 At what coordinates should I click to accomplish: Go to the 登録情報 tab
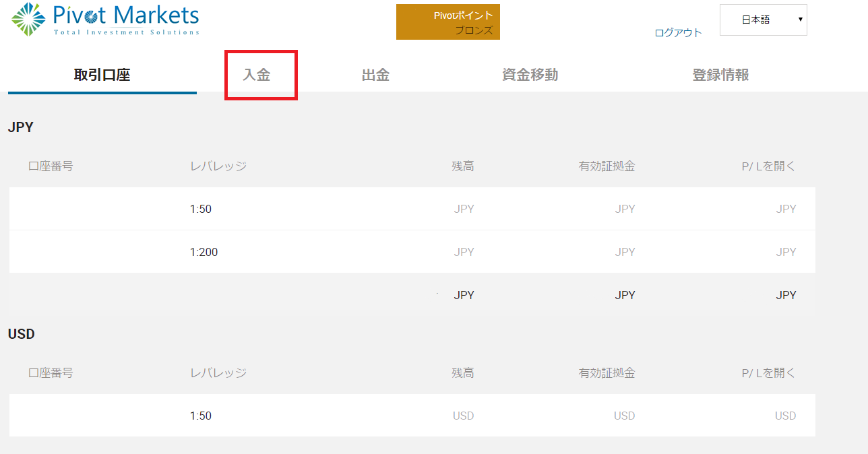(x=720, y=75)
